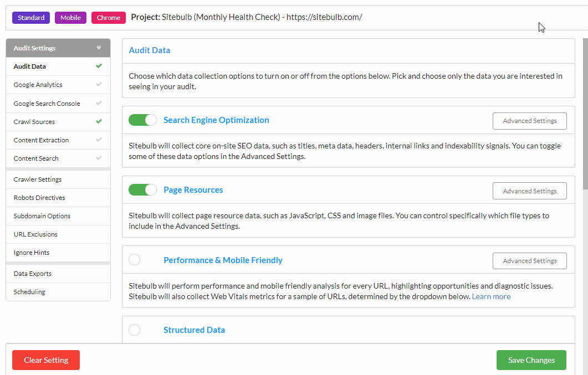The height and width of the screenshot is (375, 588).
Task: Click the Structured Data heading
Action: [195, 330]
